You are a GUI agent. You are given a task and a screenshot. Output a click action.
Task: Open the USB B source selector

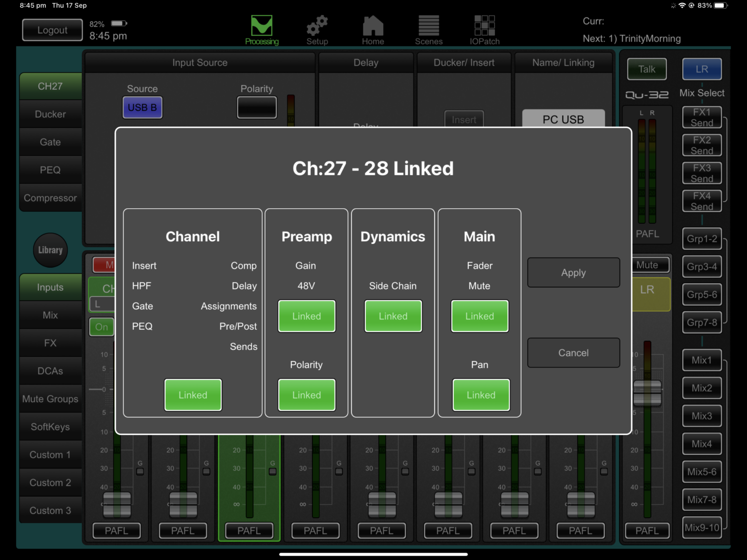click(x=142, y=107)
